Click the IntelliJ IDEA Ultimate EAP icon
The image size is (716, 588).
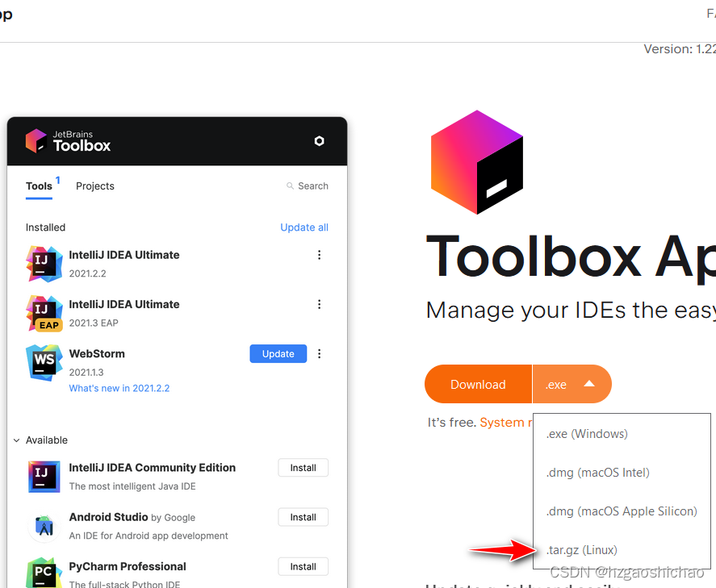44,314
